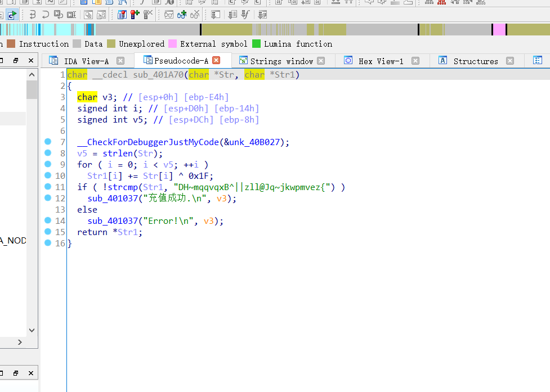Click the side panel scroll-right arrow
The height and width of the screenshot is (392, 550).
[x=20, y=343]
